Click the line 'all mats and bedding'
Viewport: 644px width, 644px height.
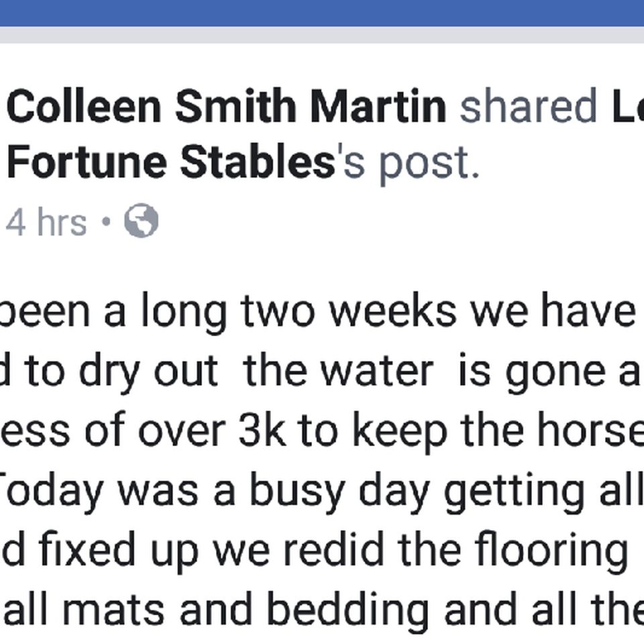pyautogui.click(x=322, y=610)
